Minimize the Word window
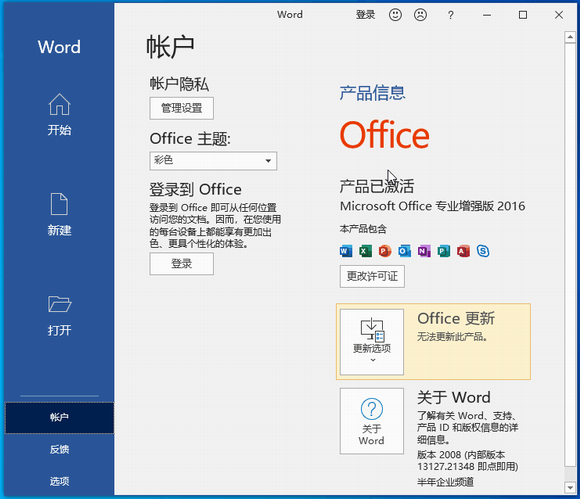The width and height of the screenshot is (580, 499). click(487, 15)
